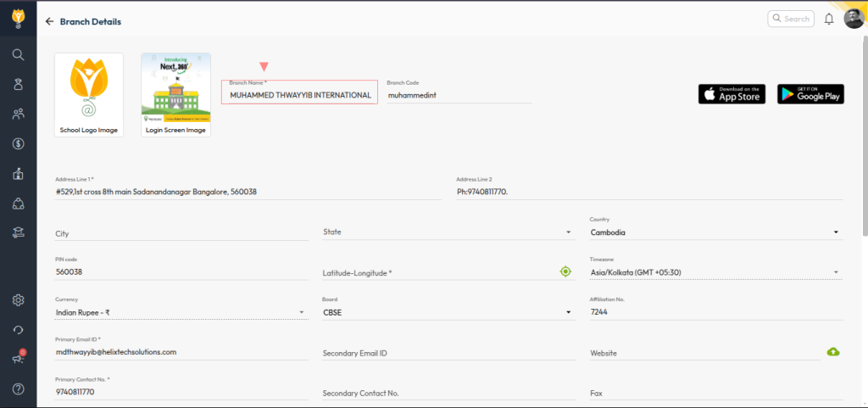Open the sidebar search icon
Image resolution: width=868 pixels, height=408 pixels.
tap(18, 54)
